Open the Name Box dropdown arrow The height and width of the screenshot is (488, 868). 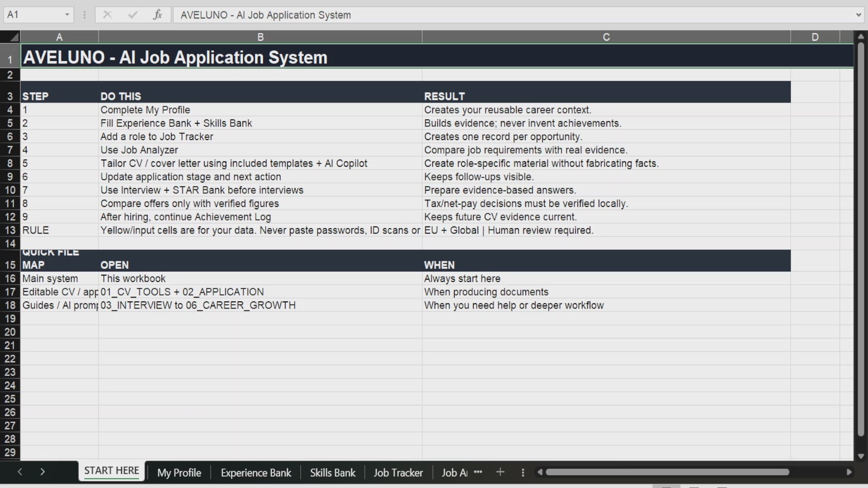67,15
